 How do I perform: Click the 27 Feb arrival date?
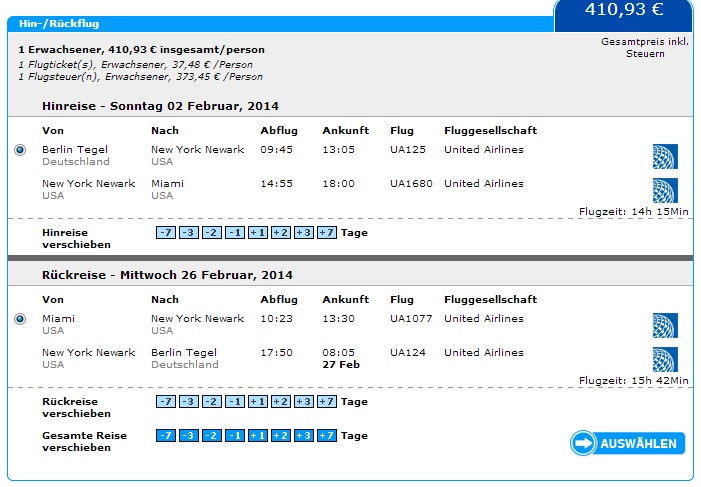[x=341, y=365]
